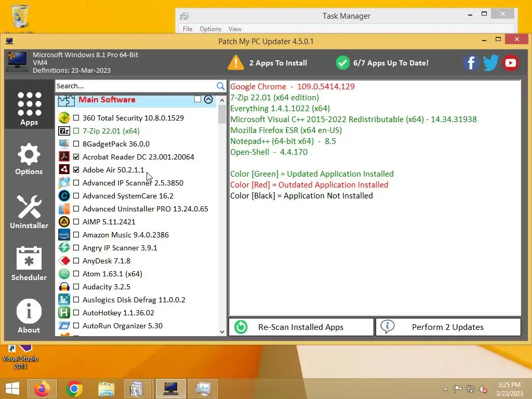Screen dimensions: 532x399
Task: Open Task Manager View menu
Action: click(235, 29)
